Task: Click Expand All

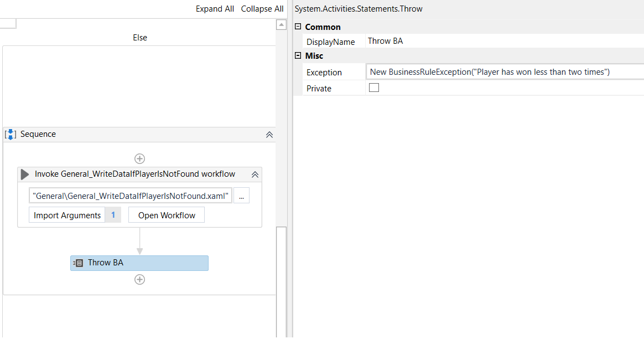Action: [215, 8]
